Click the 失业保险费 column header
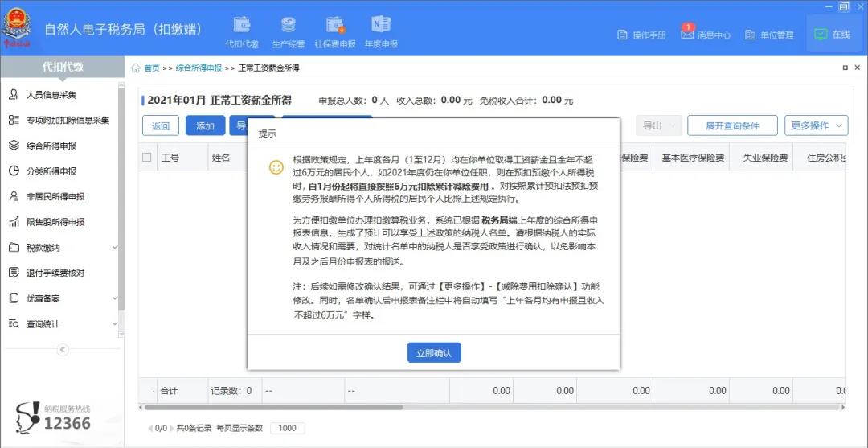 tap(761, 158)
